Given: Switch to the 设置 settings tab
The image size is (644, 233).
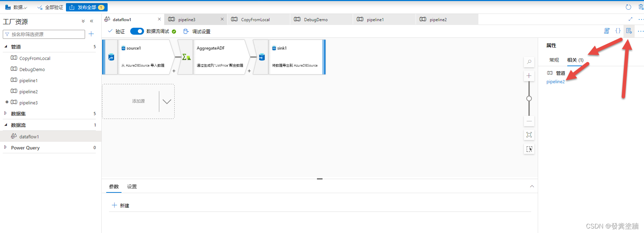Looking at the screenshot, I should [x=132, y=187].
